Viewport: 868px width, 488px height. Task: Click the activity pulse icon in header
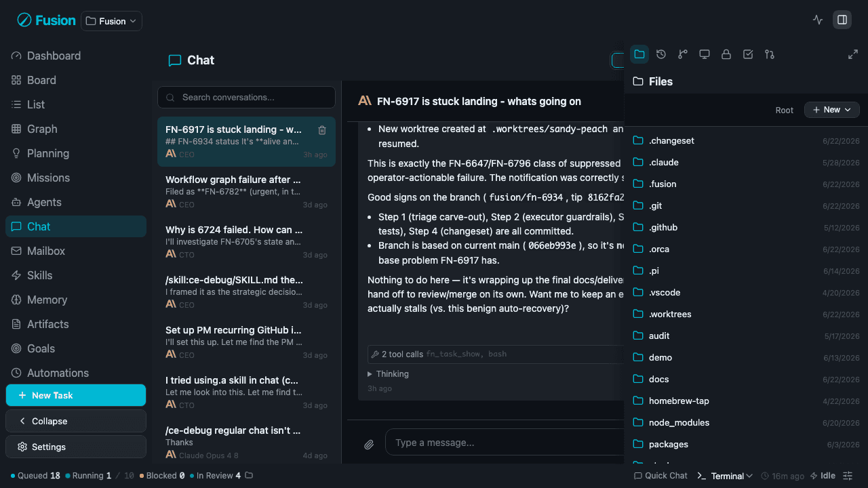click(x=818, y=20)
